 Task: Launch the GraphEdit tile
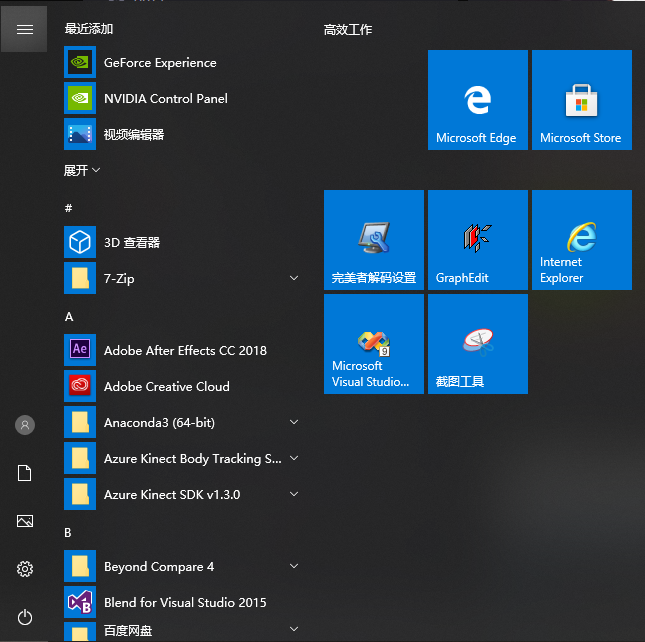(478, 240)
